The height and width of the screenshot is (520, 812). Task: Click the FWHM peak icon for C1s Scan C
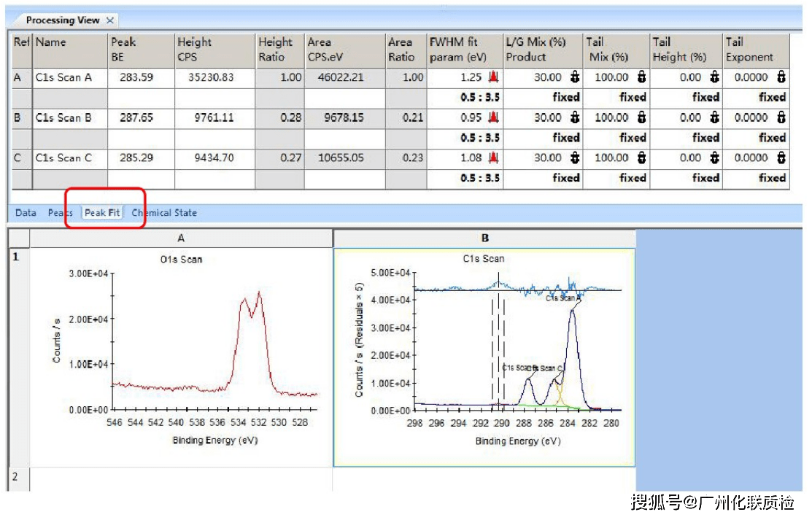[x=493, y=158]
